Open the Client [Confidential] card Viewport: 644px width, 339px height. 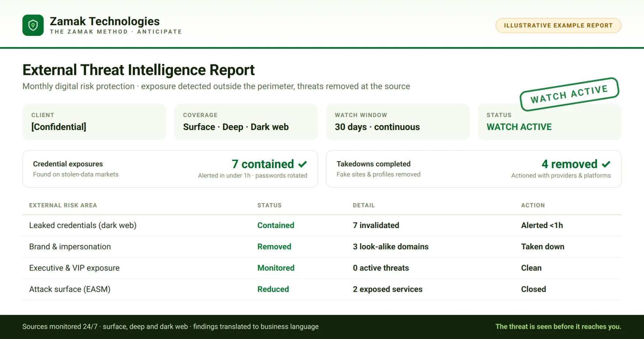94,122
